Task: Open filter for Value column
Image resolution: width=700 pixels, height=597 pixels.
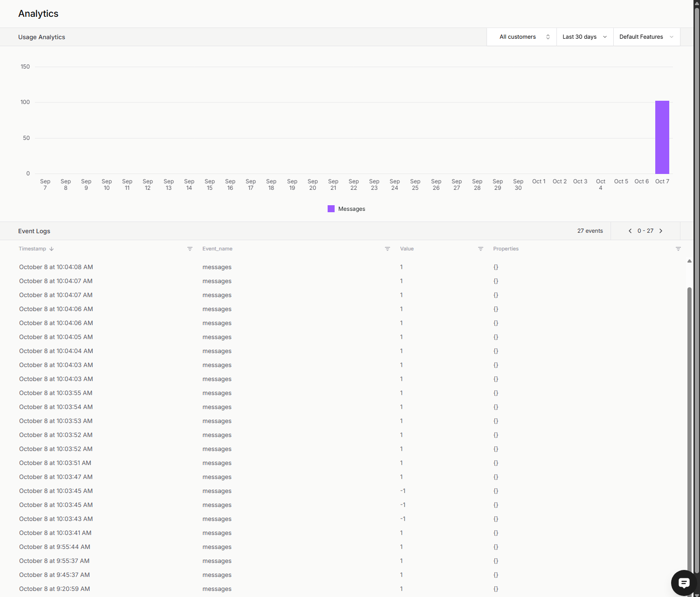Action: point(480,249)
